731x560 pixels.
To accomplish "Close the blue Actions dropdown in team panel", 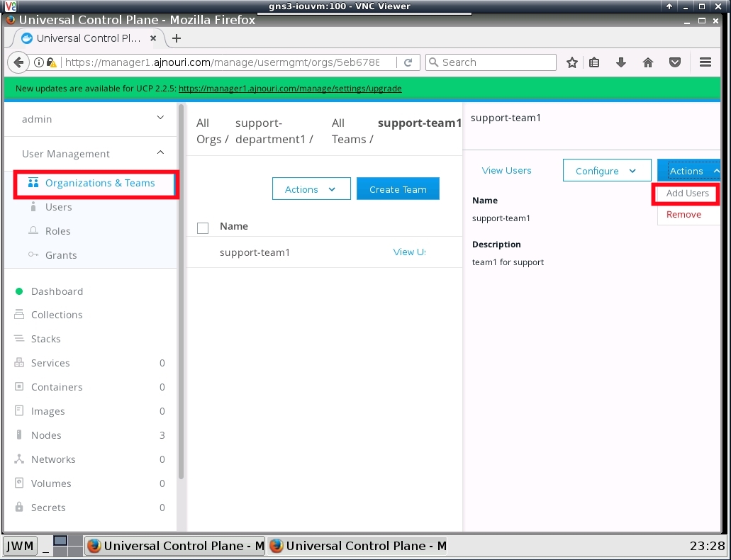I will (689, 171).
